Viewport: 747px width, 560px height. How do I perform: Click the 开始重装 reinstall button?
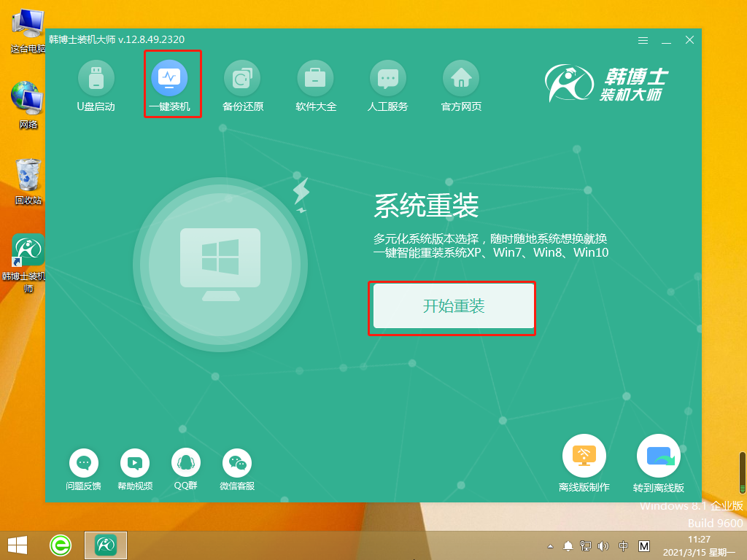click(452, 307)
